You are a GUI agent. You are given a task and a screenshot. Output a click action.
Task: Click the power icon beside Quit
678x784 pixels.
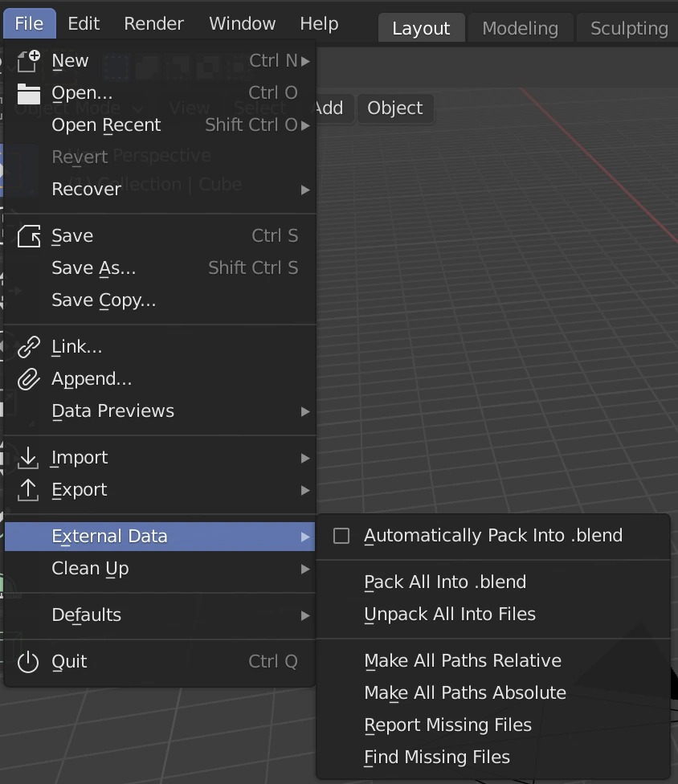pyautogui.click(x=28, y=661)
